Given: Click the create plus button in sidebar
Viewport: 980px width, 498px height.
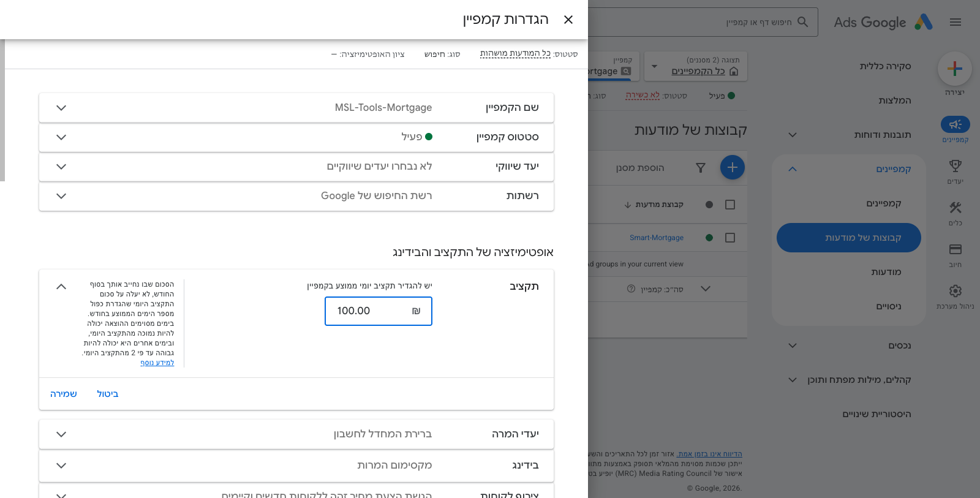Looking at the screenshot, I should (x=955, y=69).
